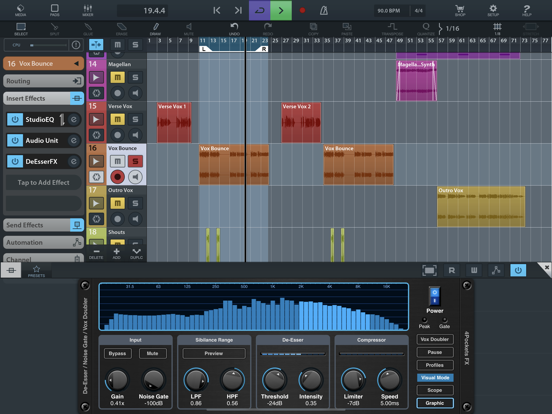552x414 pixels.
Task: Open the Transpose tool
Action: pyautogui.click(x=392, y=29)
